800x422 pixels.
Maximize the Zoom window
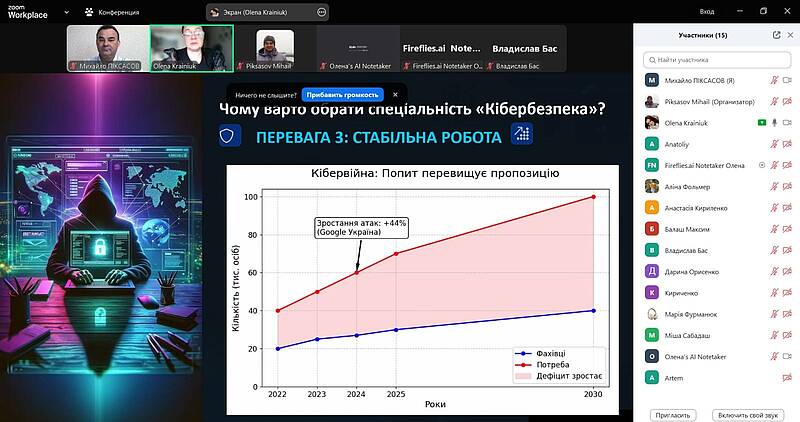pos(763,11)
